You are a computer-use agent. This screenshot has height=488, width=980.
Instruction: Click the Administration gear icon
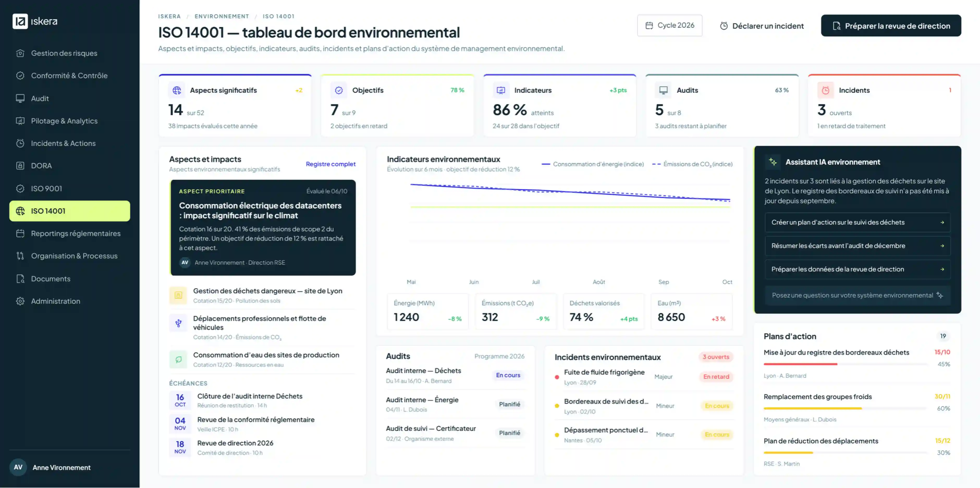[x=20, y=301]
